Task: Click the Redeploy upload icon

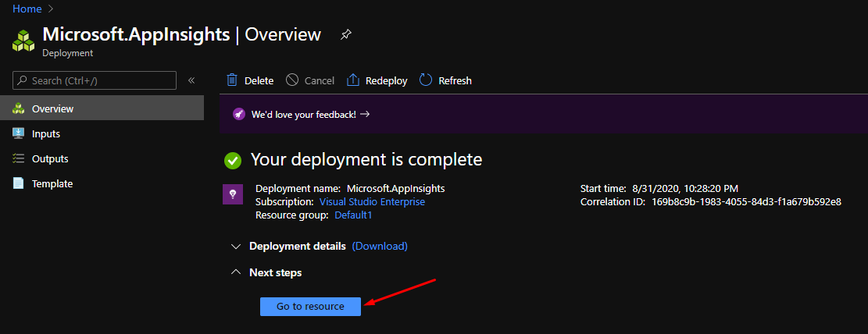Action: pyautogui.click(x=352, y=80)
